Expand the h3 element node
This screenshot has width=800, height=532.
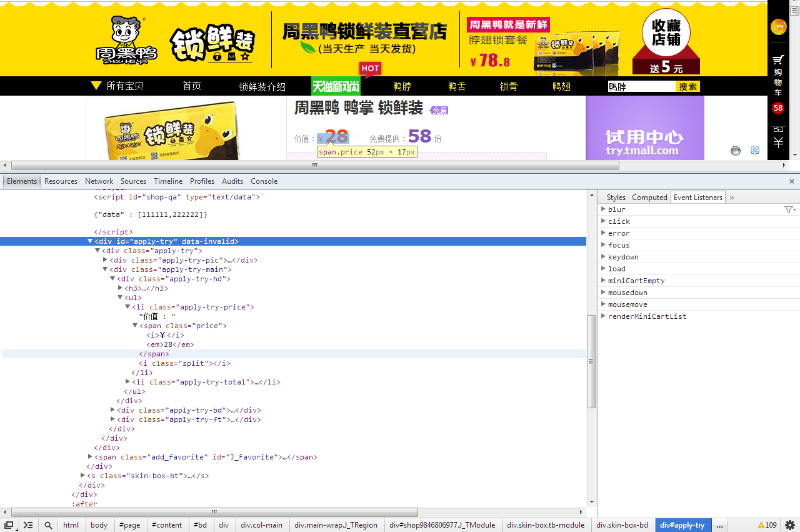point(120,288)
